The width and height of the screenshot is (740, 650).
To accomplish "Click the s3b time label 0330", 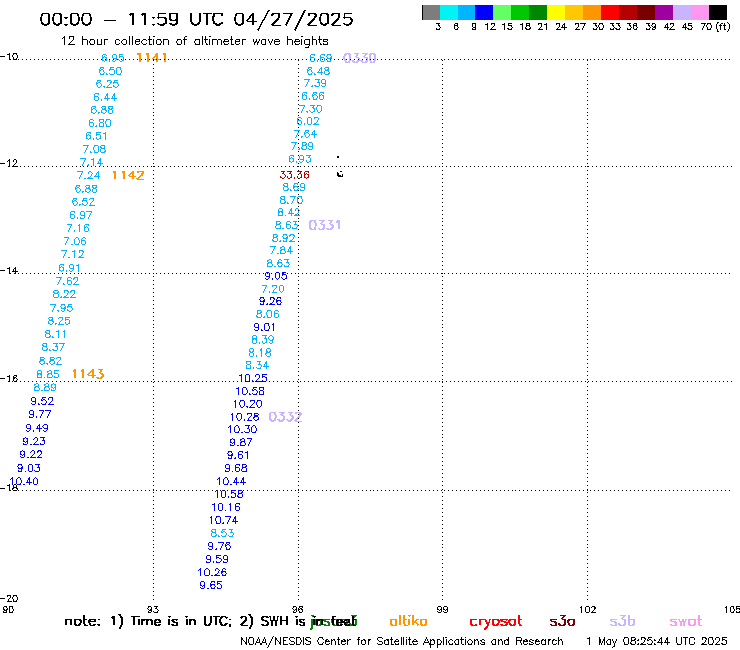I will 360,58.
